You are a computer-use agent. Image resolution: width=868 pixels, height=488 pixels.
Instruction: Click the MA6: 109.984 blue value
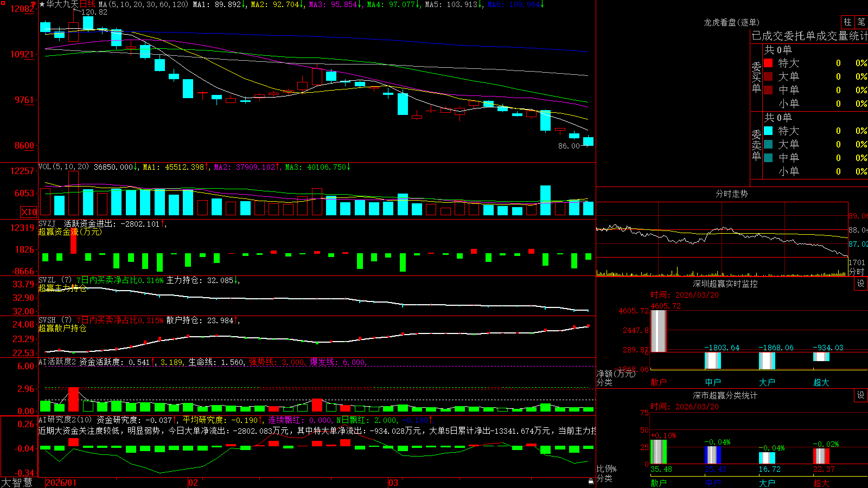pos(513,4)
